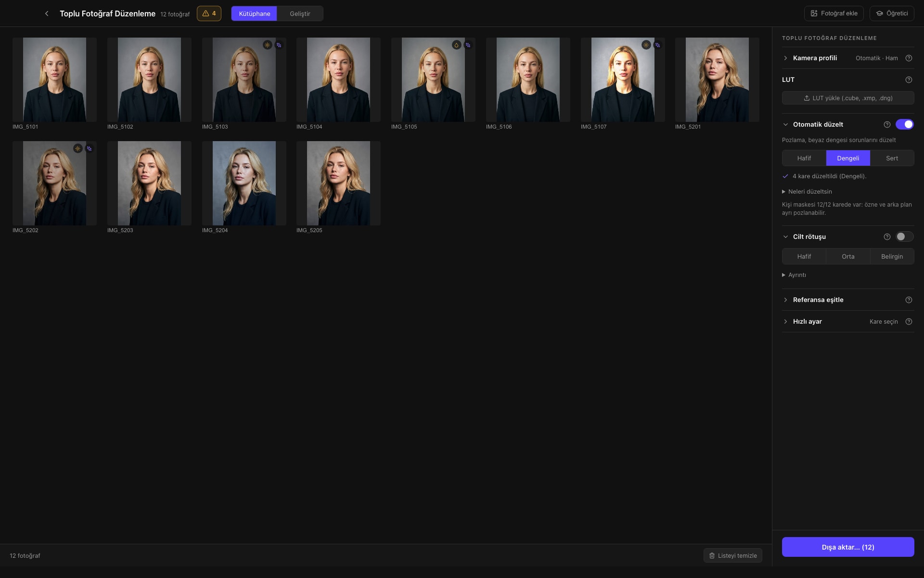Screen dimensions: 924x578
Task: Click magic wand icon on IMG_5107
Action: pos(657,45)
